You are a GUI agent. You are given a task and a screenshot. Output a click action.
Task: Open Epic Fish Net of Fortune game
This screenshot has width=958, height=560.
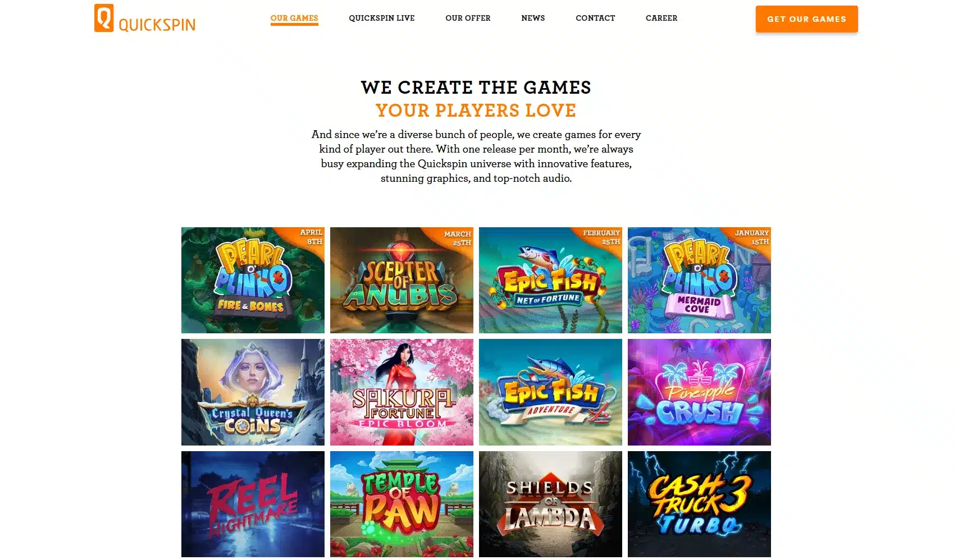pos(550,280)
